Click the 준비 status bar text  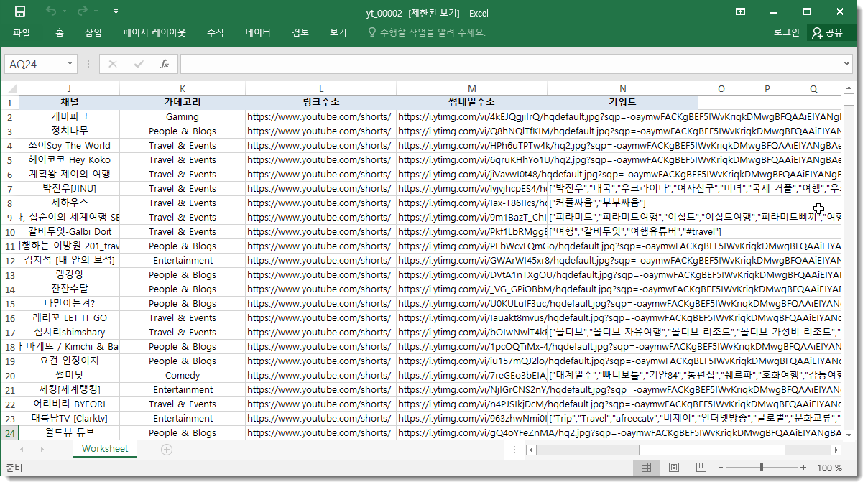point(14,468)
